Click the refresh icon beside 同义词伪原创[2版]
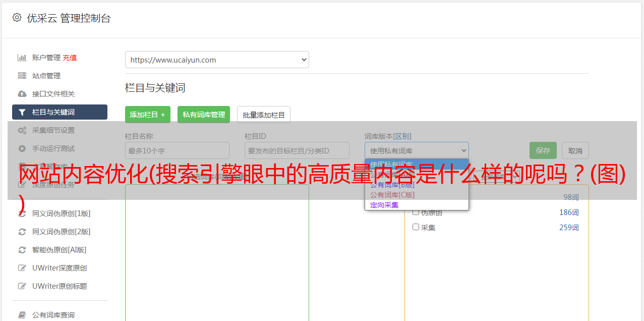The image size is (644, 321). point(22,232)
